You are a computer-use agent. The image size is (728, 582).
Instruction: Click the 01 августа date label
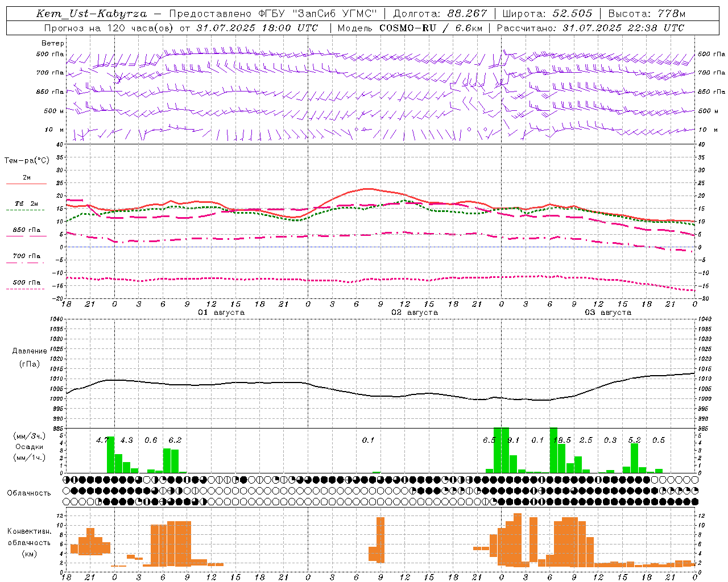[x=221, y=313]
